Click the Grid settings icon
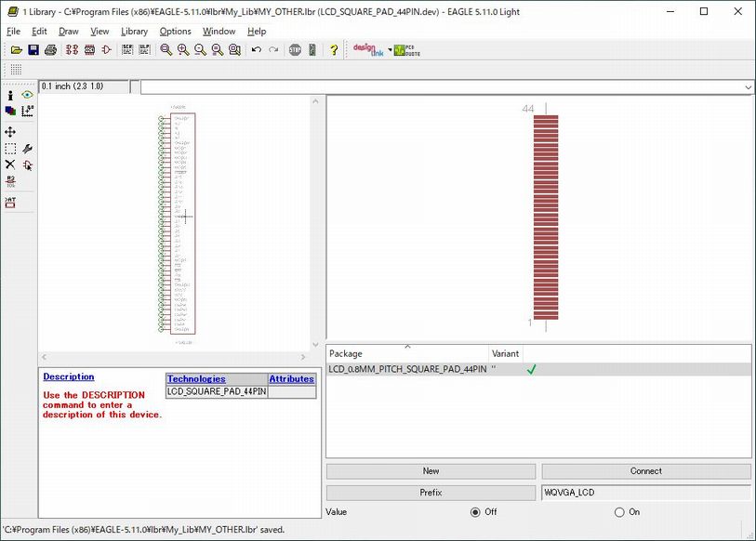Screen dimensions: 756x541 coord(16,70)
